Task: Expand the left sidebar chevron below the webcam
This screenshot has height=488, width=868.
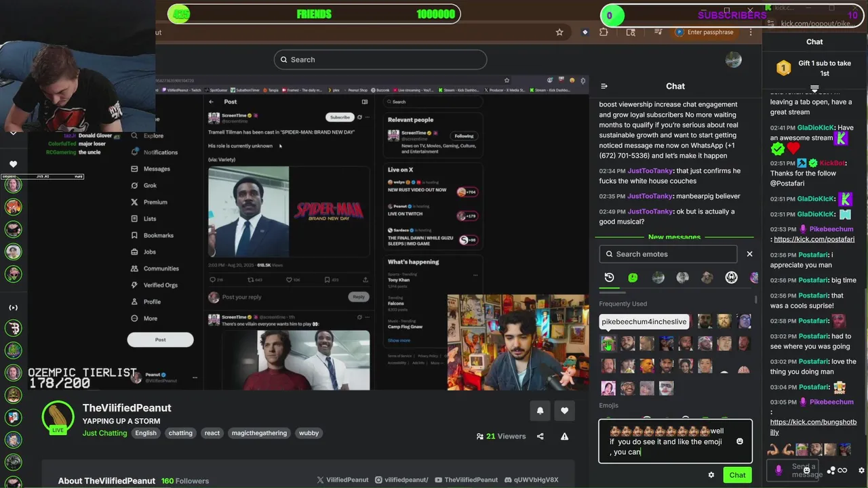Action: tap(13, 133)
